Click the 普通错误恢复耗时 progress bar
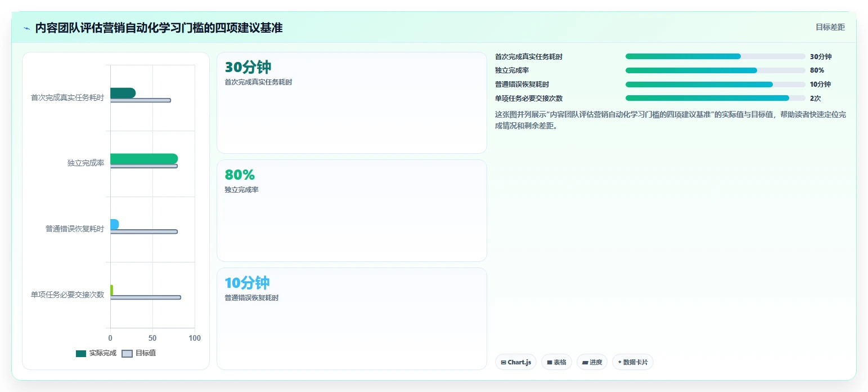 716,84
